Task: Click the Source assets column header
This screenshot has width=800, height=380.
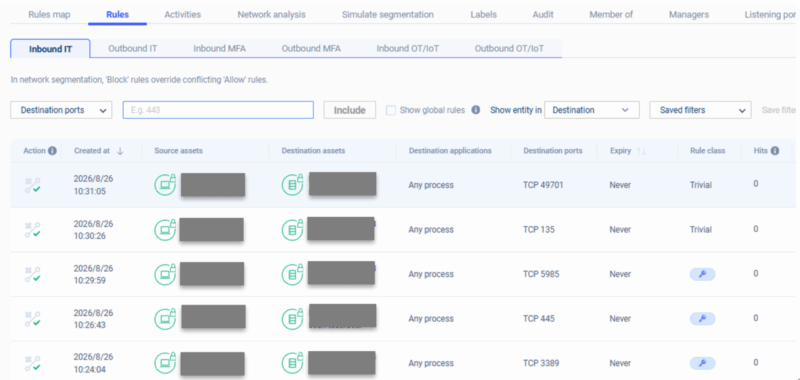Action: 178,151
